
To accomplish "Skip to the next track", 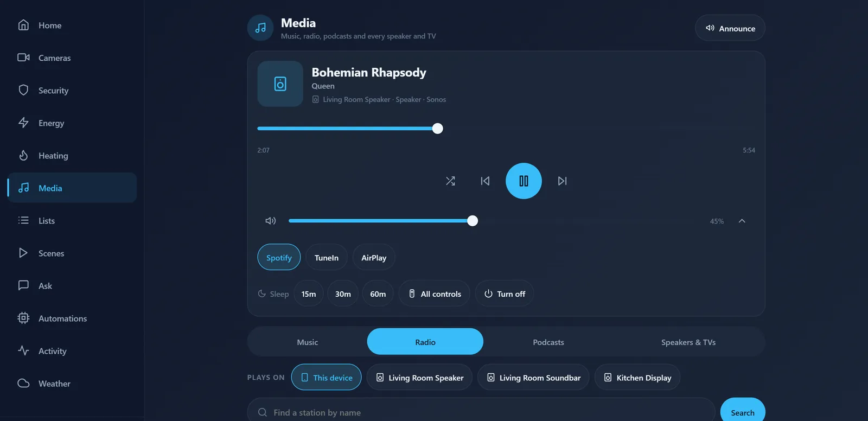I will tap(562, 181).
